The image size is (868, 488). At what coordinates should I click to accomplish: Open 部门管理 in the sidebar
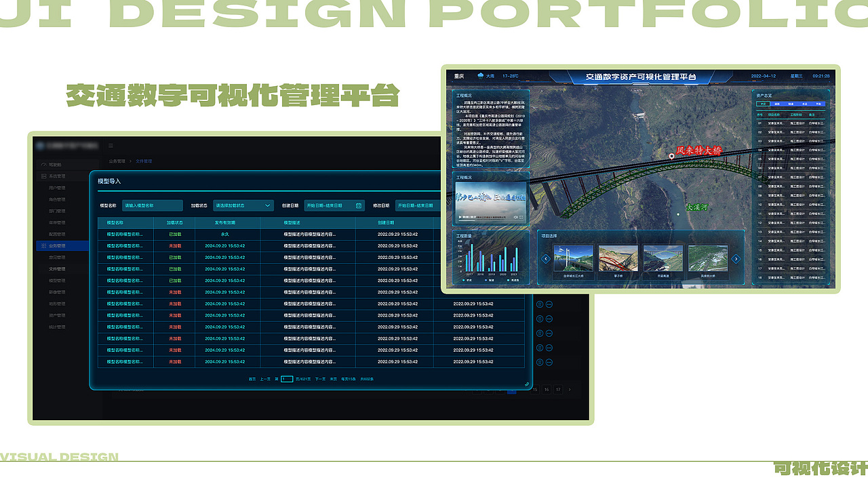tap(57, 211)
